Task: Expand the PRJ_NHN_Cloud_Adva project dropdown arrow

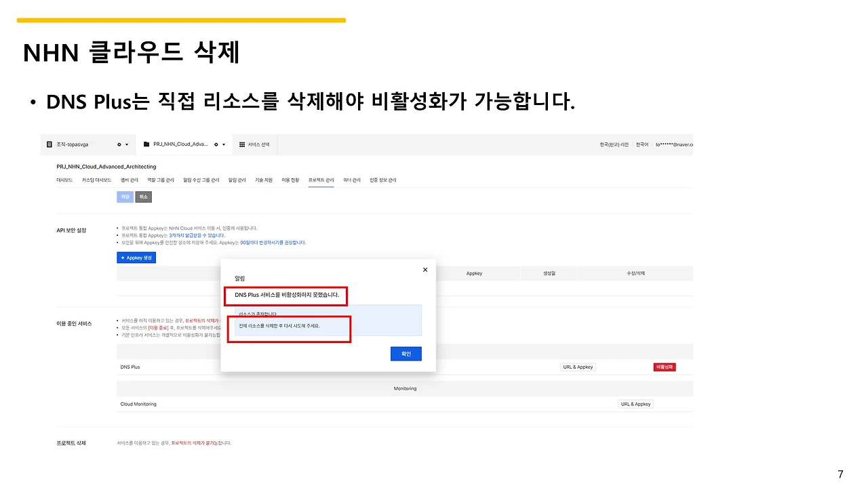Action: [x=224, y=144]
